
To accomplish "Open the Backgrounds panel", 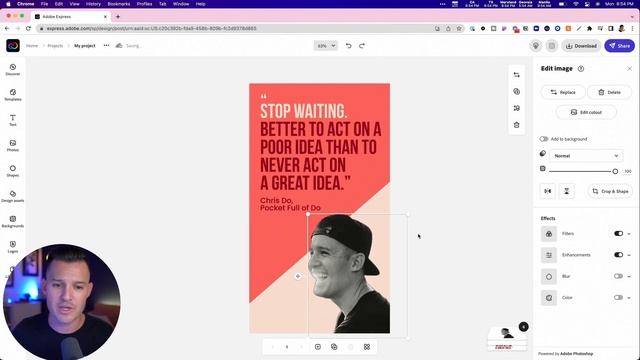I will pyautogui.click(x=13, y=221).
